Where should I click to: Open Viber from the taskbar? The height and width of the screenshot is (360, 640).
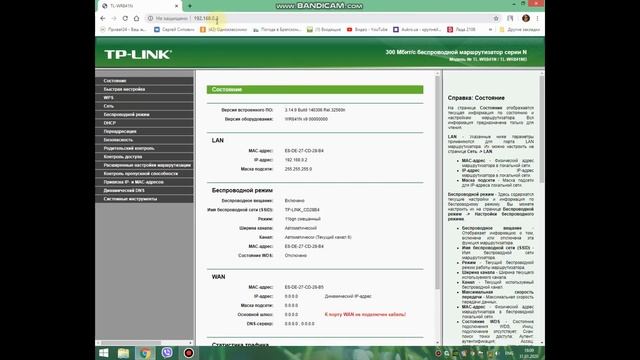coord(167,353)
